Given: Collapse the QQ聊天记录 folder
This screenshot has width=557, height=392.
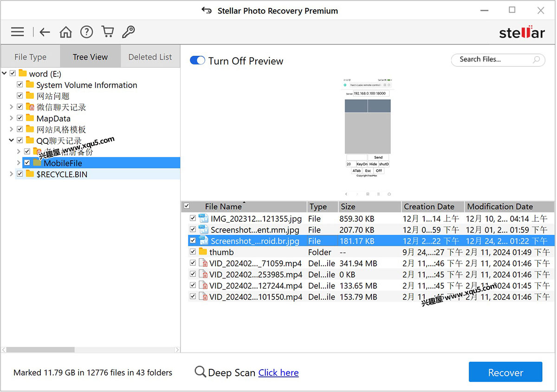Looking at the screenshot, I should [12, 140].
